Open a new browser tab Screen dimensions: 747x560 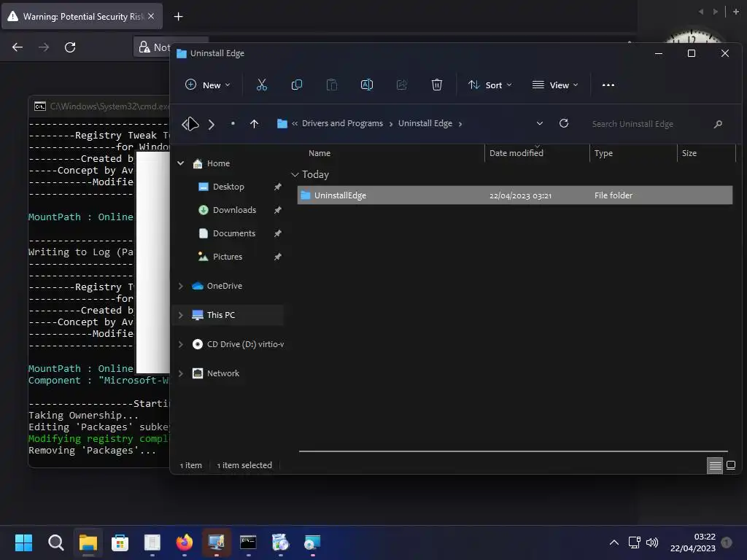click(178, 17)
